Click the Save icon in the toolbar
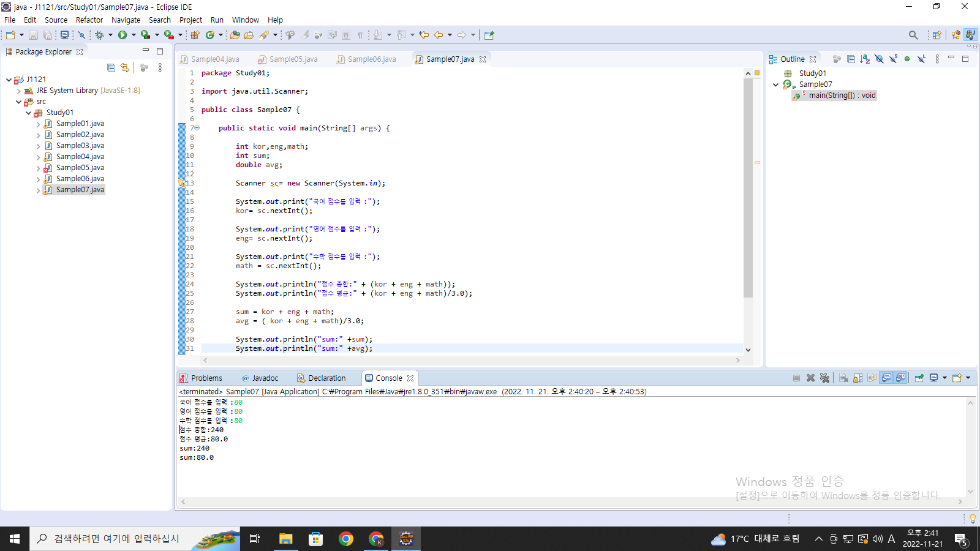The width and height of the screenshot is (980, 551). pyautogui.click(x=34, y=35)
